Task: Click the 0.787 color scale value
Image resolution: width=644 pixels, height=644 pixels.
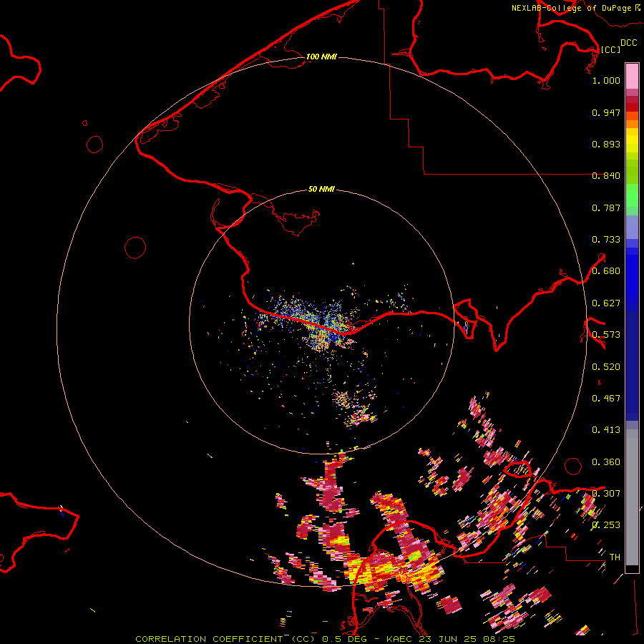Action: 606,208
